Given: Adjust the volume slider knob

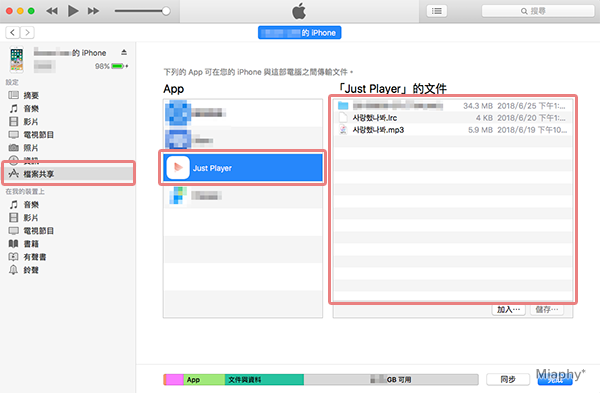Looking at the screenshot, I should 166,11.
